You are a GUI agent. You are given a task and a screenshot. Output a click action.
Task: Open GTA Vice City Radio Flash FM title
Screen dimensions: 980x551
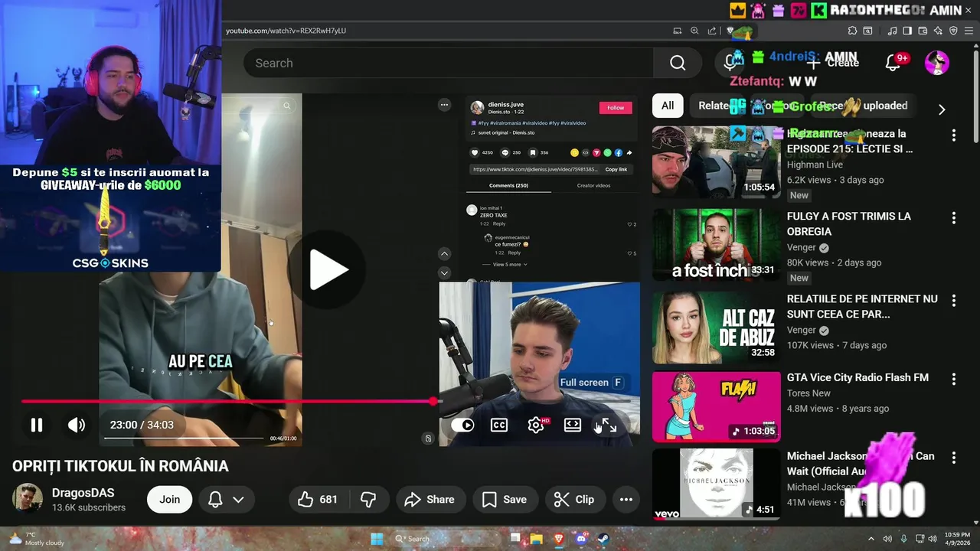[x=857, y=377]
